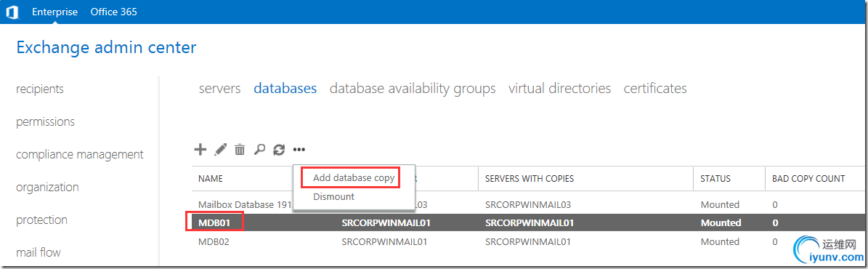The width and height of the screenshot is (868, 269).
Task: Switch to the servers tab
Action: 220,88
